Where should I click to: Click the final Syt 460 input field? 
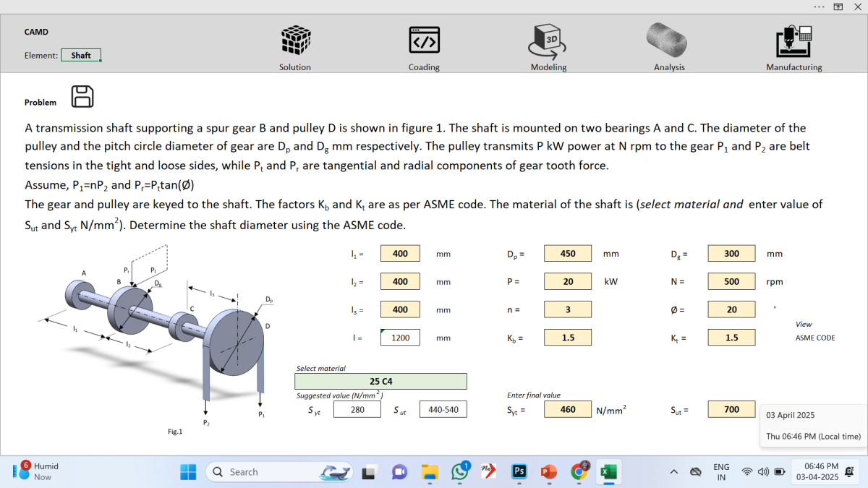568,410
